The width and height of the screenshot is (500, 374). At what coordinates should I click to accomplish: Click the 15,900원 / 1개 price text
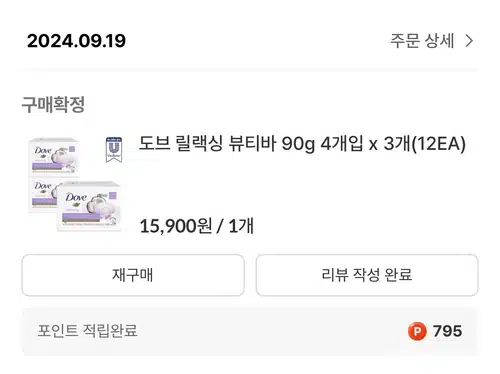pos(197,226)
